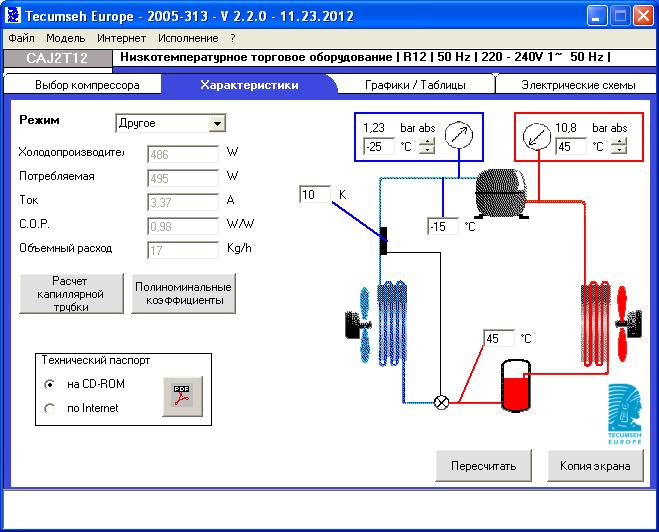Click the blue evaporator fan

click(x=359, y=324)
